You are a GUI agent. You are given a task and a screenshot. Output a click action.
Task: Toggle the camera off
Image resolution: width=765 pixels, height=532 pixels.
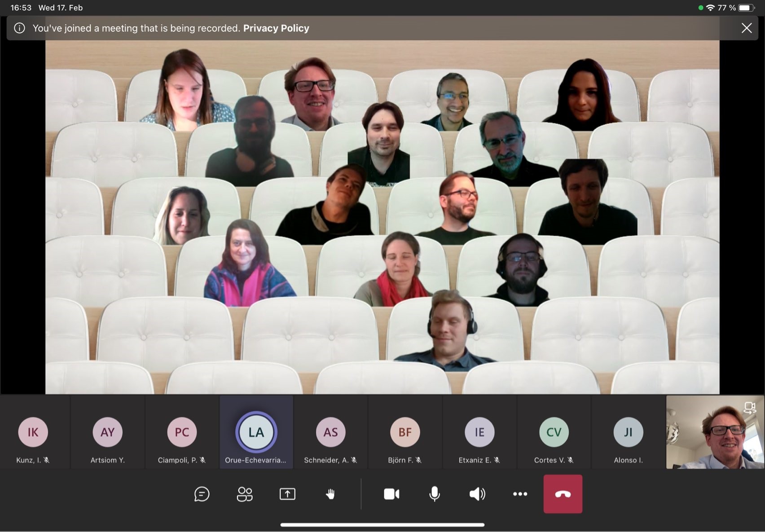(x=391, y=494)
